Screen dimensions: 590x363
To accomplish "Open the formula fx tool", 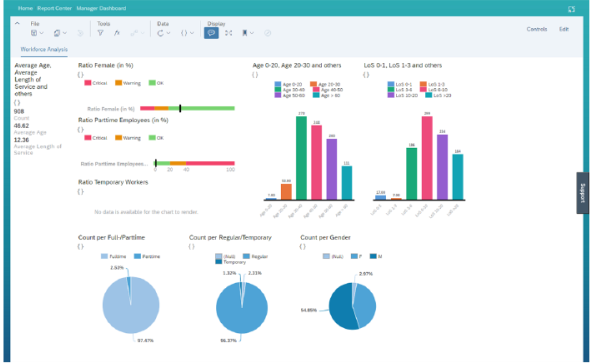I will pyautogui.click(x=117, y=33).
